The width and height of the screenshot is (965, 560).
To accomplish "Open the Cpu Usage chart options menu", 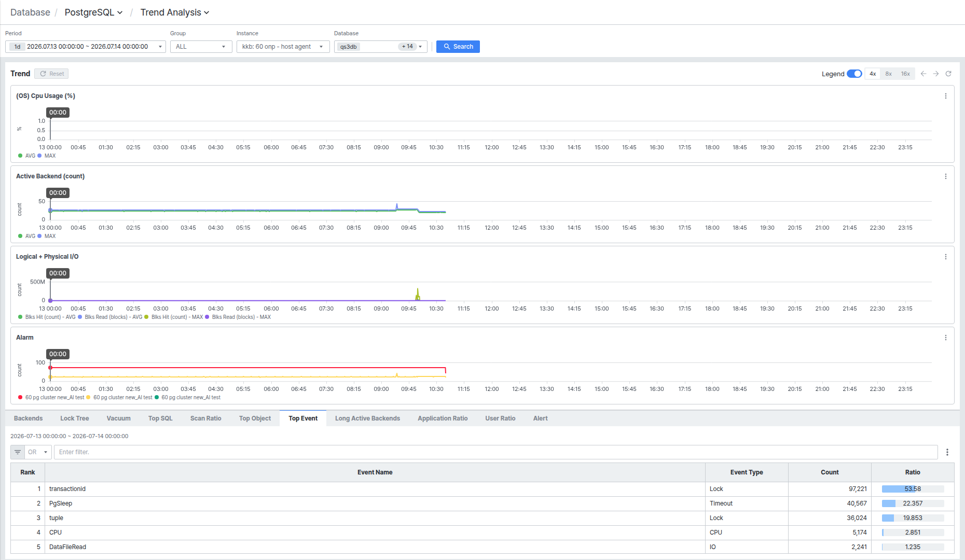I will pos(946,96).
